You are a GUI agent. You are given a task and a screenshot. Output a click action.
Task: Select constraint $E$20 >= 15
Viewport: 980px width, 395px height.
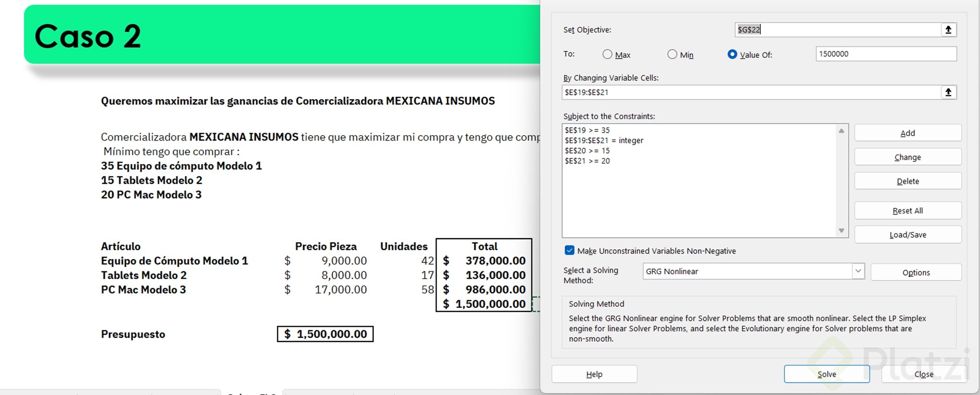tap(587, 151)
